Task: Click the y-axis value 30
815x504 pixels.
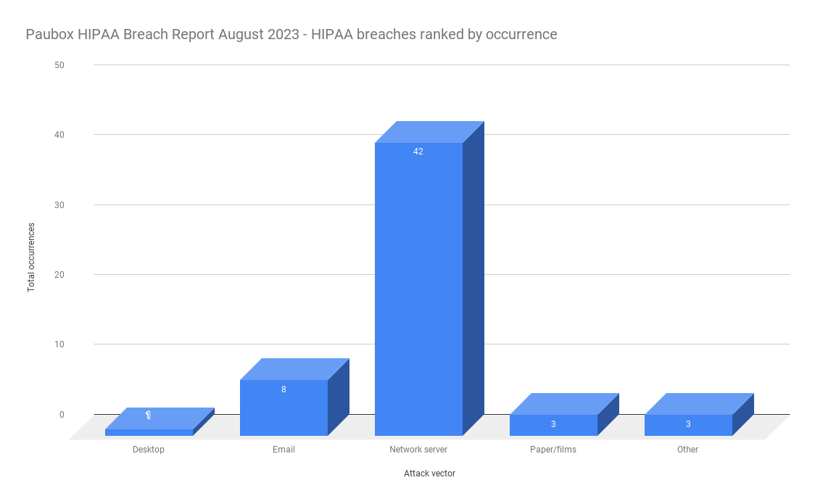Action: pyautogui.click(x=59, y=205)
